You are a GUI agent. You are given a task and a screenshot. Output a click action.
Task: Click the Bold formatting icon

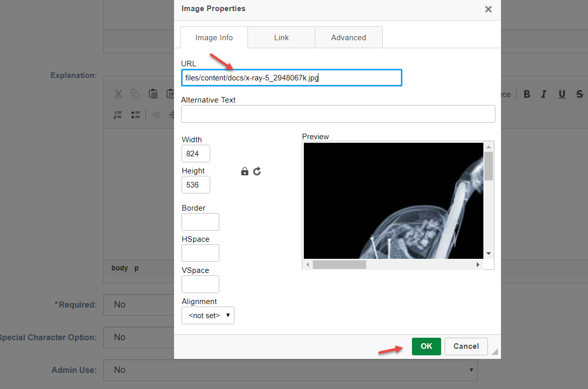coord(527,94)
